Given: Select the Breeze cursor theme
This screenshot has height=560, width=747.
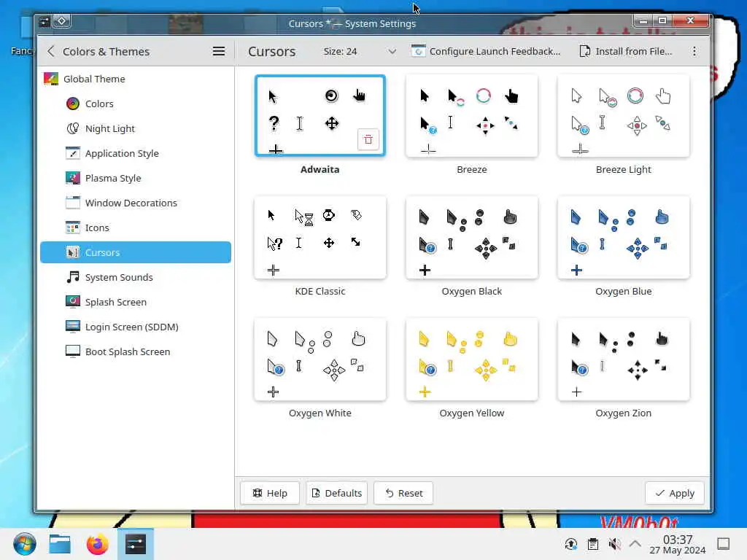Looking at the screenshot, I should (x=472, y=116).
